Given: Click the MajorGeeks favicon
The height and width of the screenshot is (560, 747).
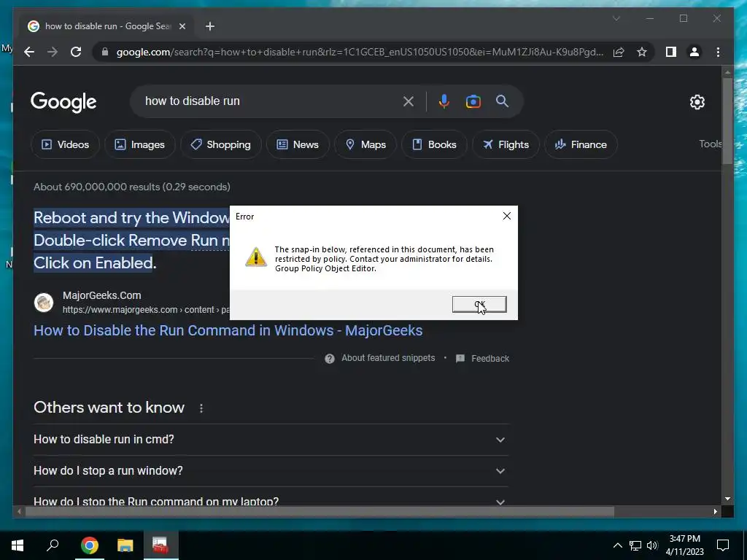Looking at the screenshot, I should [44, 303].
